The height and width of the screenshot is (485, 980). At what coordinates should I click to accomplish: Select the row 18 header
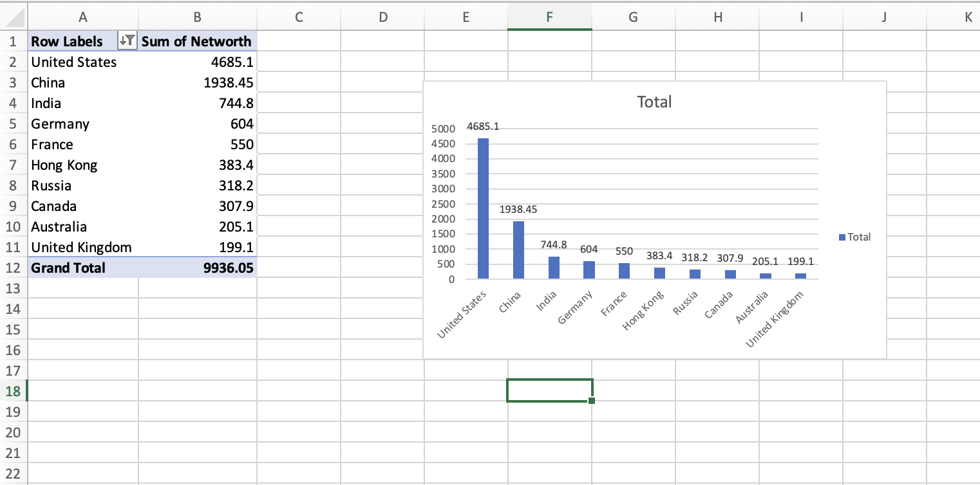tap(13, 391)
